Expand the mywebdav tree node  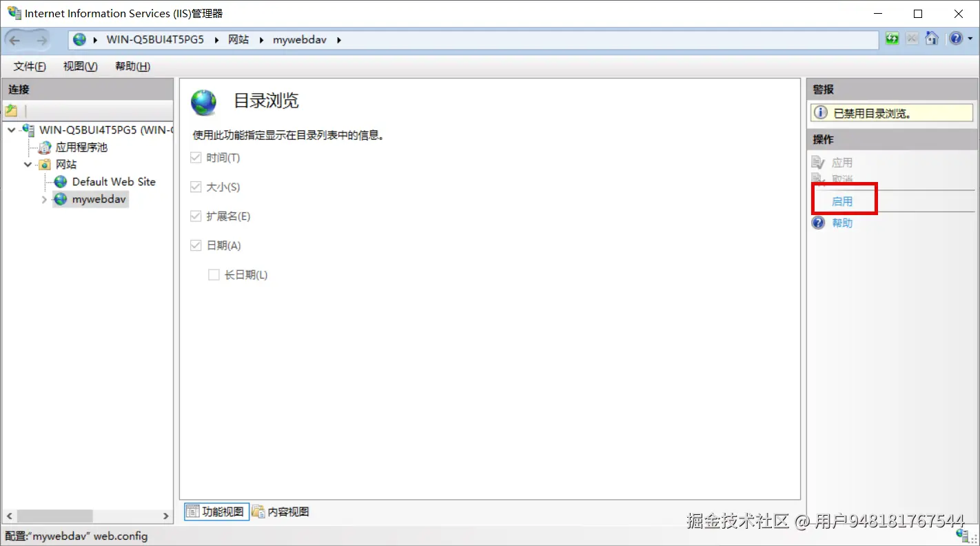point(44,199)
